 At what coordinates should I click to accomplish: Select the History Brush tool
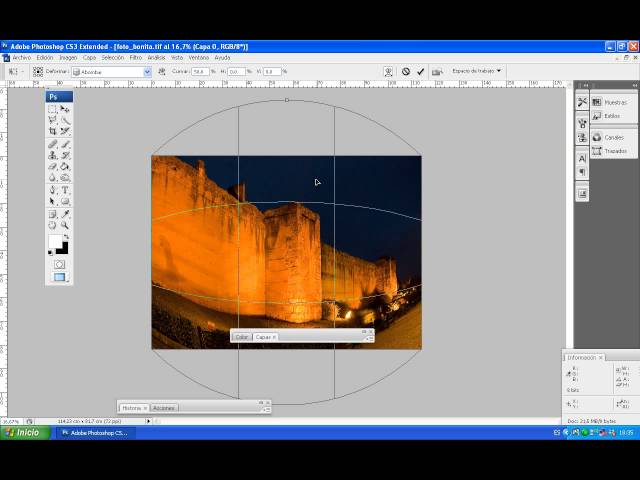pyautogui.click(x=65, y=156)
